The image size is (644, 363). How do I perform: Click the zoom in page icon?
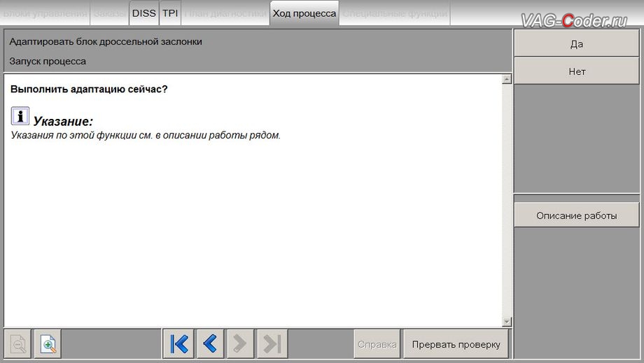tap(48, 343)
